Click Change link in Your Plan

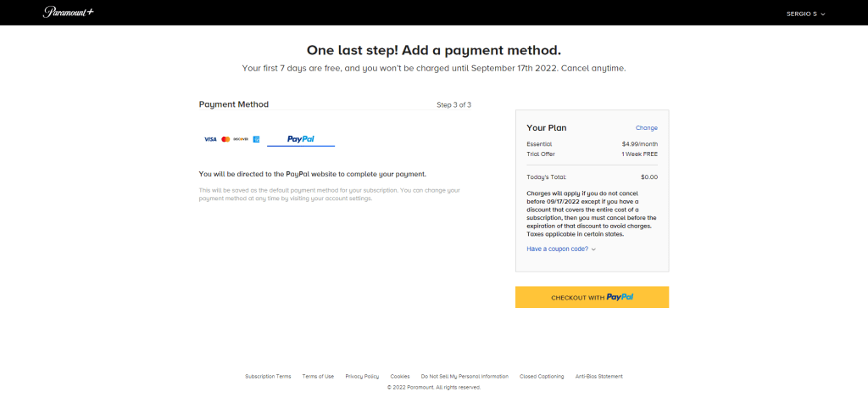pyautogui.click(x=646, y=128)
